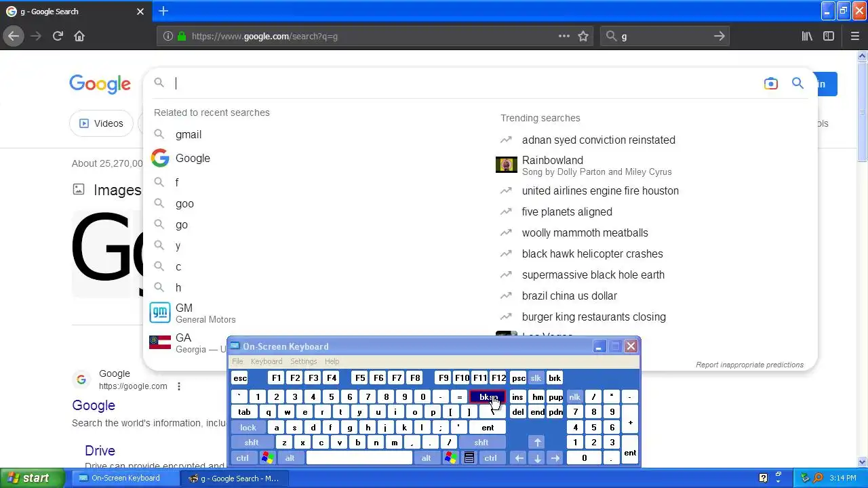The image size is (868, 488).
Task: Click the left Windows logo key on keyboard
Action: tap(268, 458)
